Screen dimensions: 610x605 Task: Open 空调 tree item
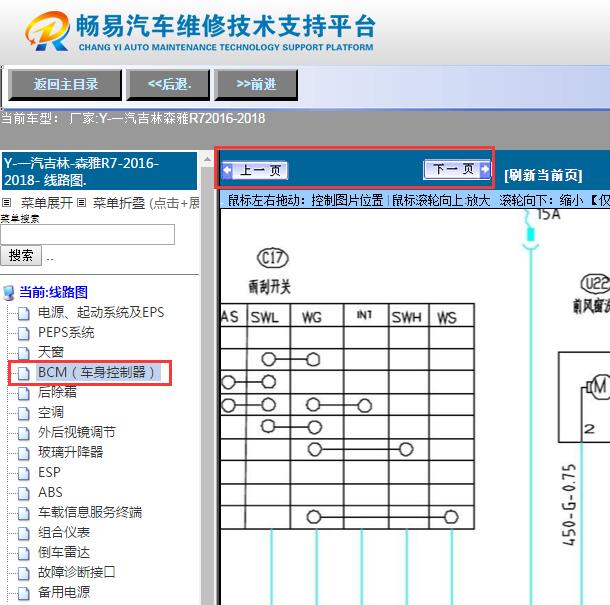click(x=51, y=412)
